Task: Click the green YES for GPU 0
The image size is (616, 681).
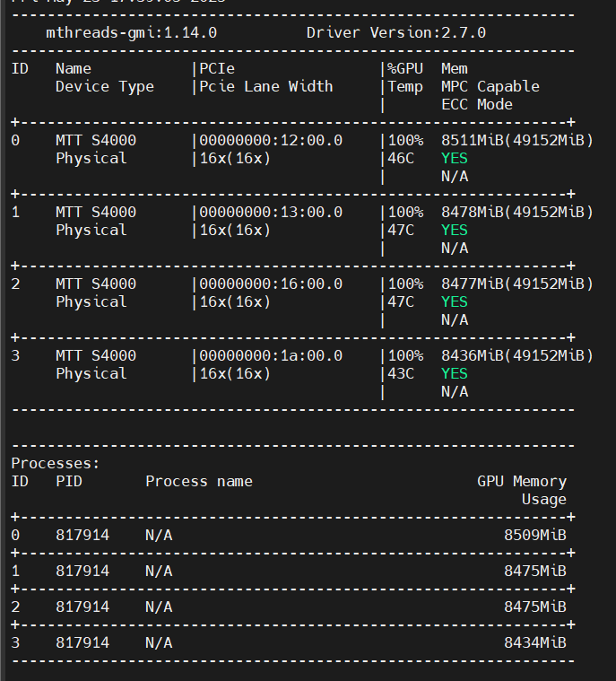Action: (455, 159)
